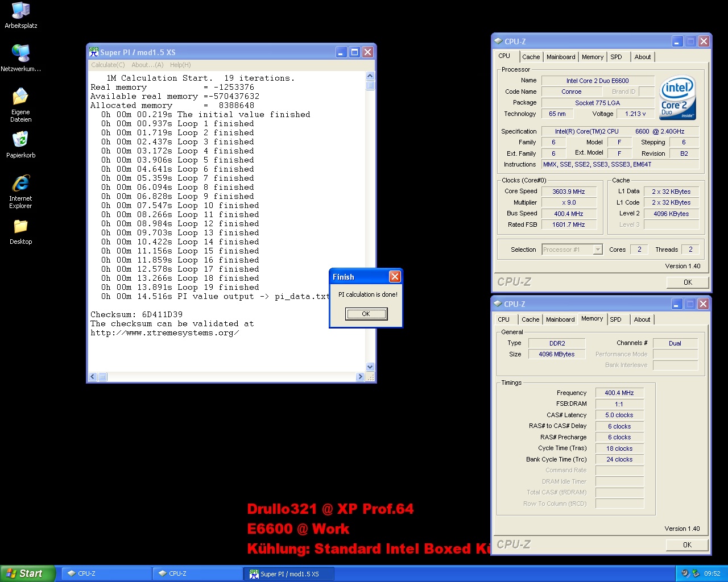The height and width of the screenshot is (582, 728).
Task: Click the Super PI title bar icon
Action: coord(94,52)
